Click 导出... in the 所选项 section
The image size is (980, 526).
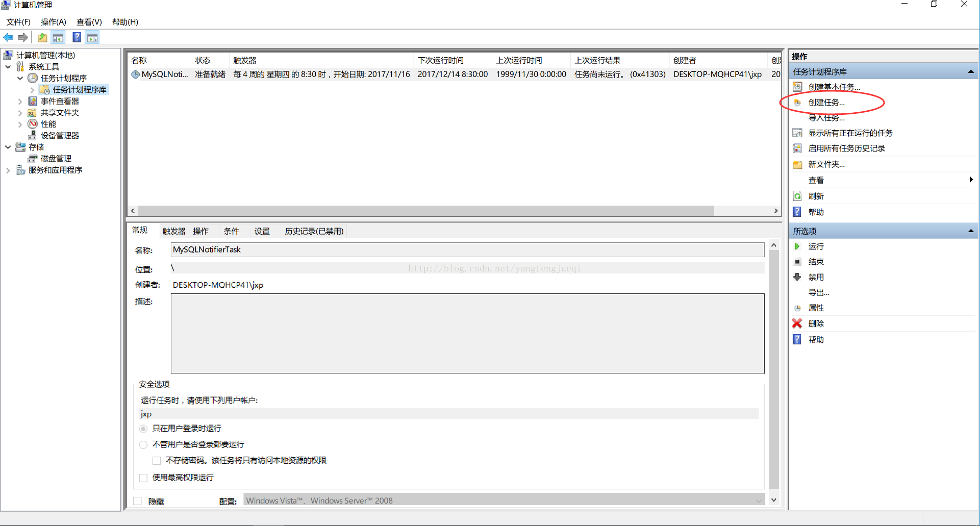(819, 292)
